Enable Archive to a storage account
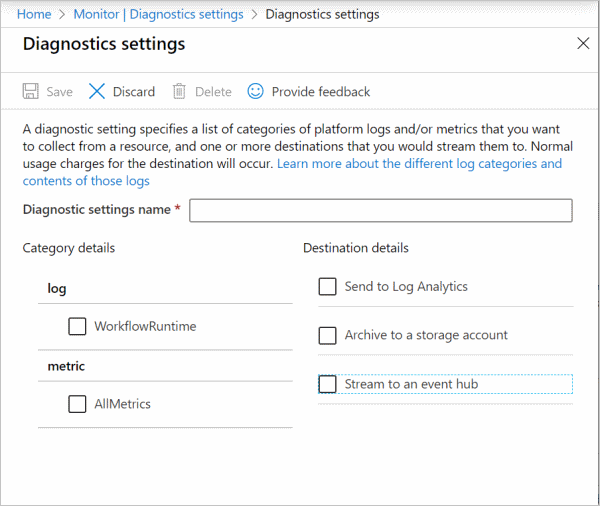This screenshot has height=506, width=600. pos(327,335)
